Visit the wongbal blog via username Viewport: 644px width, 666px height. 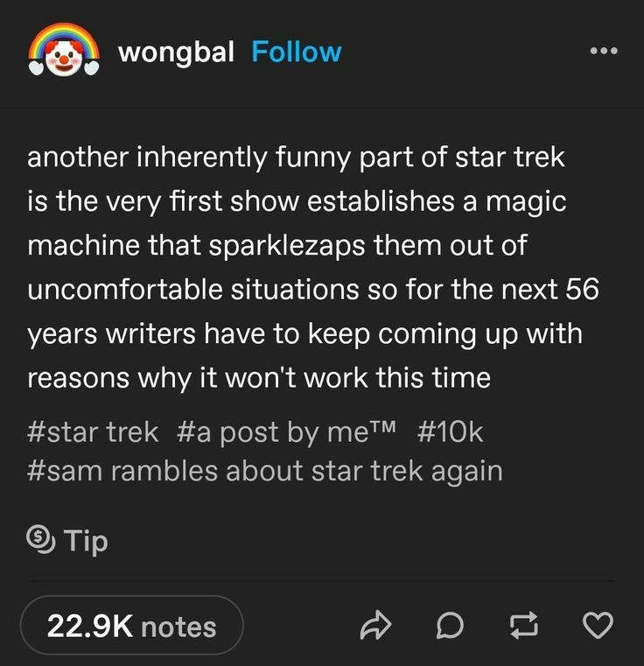pyautogui.click(x=176, y=52)
